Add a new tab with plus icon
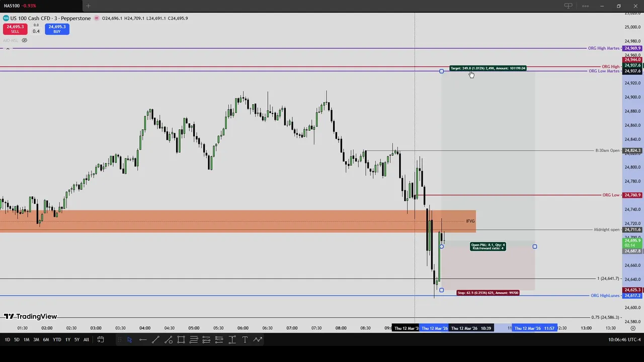The width and height of the screenshot is (644, 362). pos(88,6)
